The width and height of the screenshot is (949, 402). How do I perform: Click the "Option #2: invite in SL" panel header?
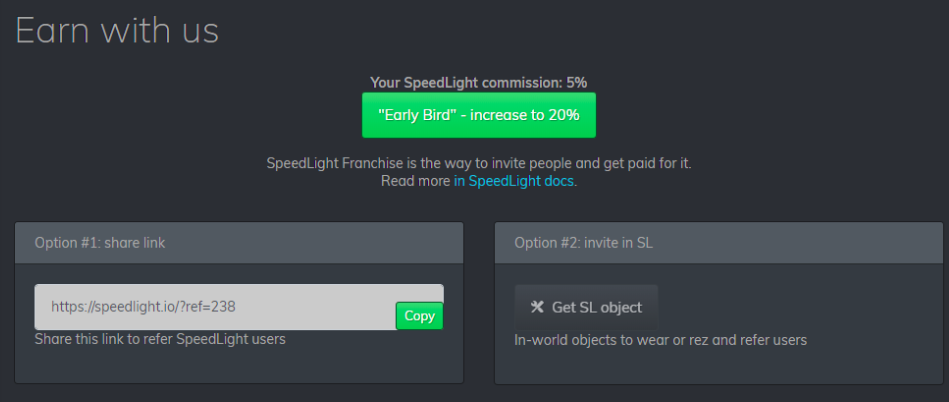[x=718, y=243]
